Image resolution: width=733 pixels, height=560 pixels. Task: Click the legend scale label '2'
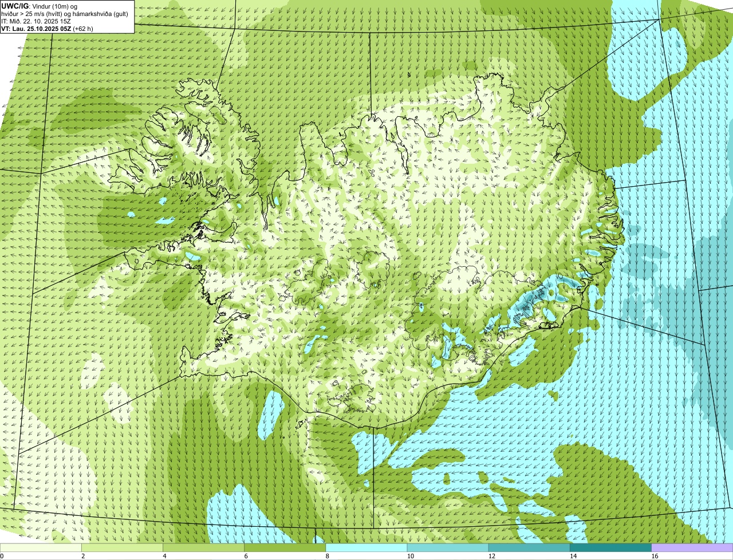point(83,556)
